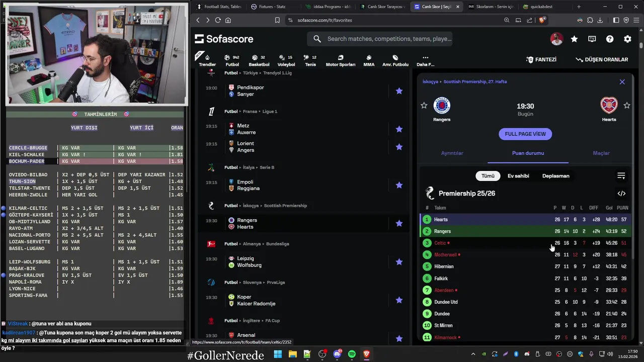This screenshot has width=644, height=362.
Task: Select the Tümü standings filter
Action: (488, 176)
